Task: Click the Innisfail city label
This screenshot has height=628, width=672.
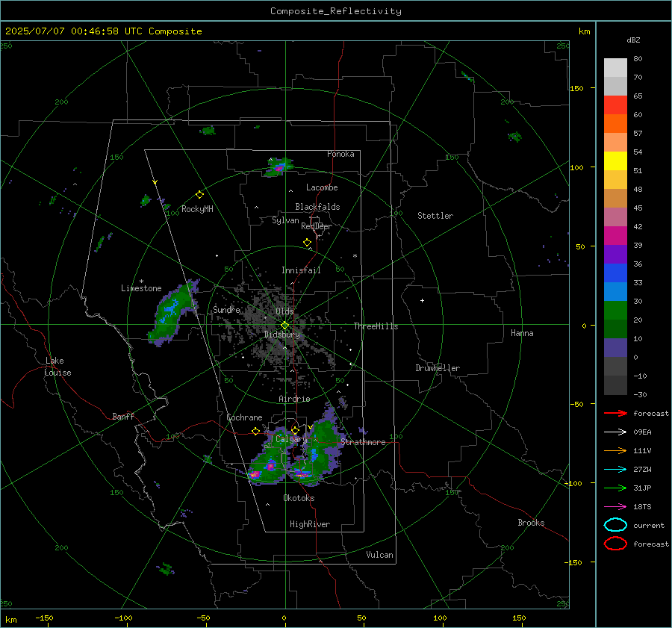Action: pos(301,270)
